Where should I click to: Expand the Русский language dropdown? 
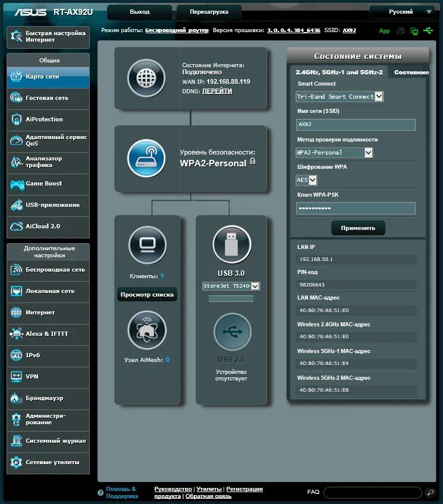tap(402, 12)
